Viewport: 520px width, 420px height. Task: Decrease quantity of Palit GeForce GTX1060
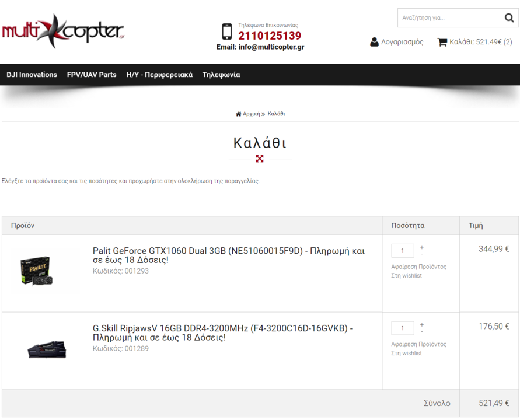point(422,254)
